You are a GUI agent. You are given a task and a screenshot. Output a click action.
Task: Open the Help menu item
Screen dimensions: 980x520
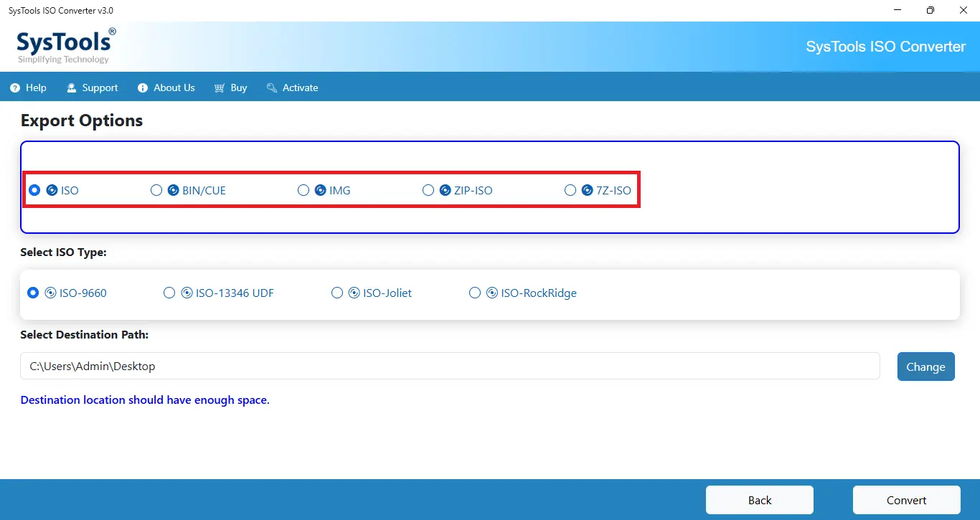[x=29, y=88]
